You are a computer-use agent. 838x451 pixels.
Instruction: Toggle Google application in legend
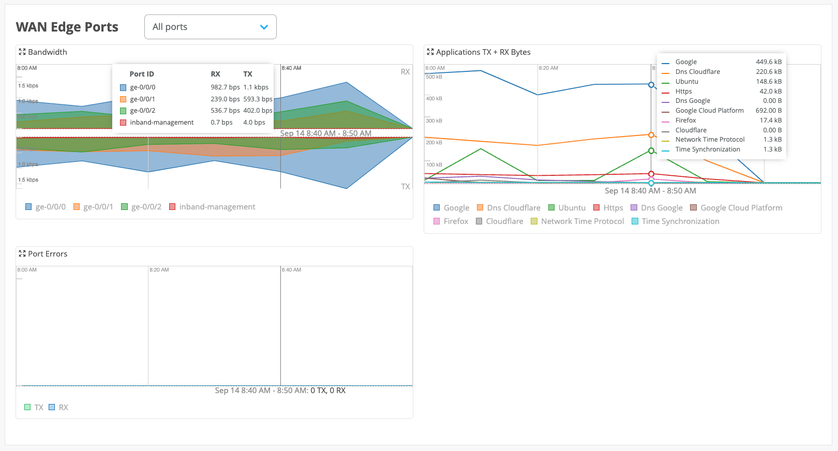tap(450, 208)
